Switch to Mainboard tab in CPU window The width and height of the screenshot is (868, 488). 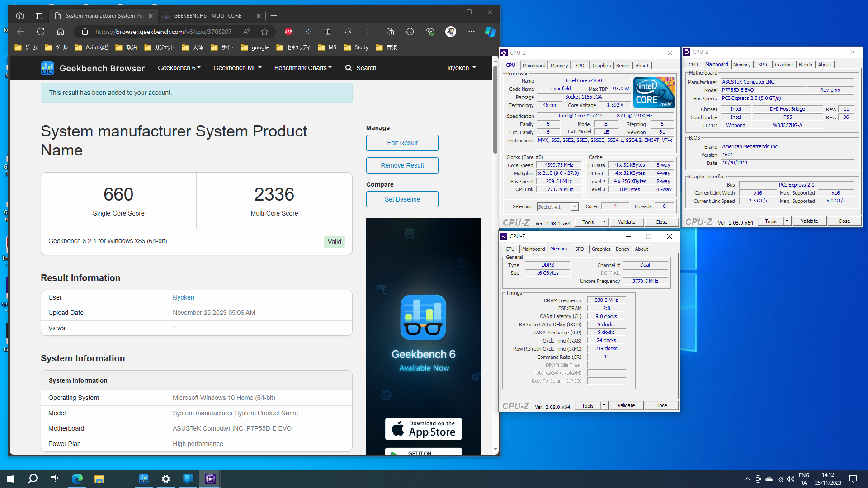click(534, 66)
